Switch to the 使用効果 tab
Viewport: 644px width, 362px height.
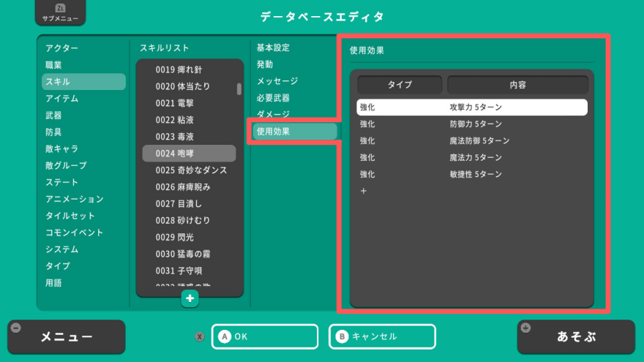294,132
